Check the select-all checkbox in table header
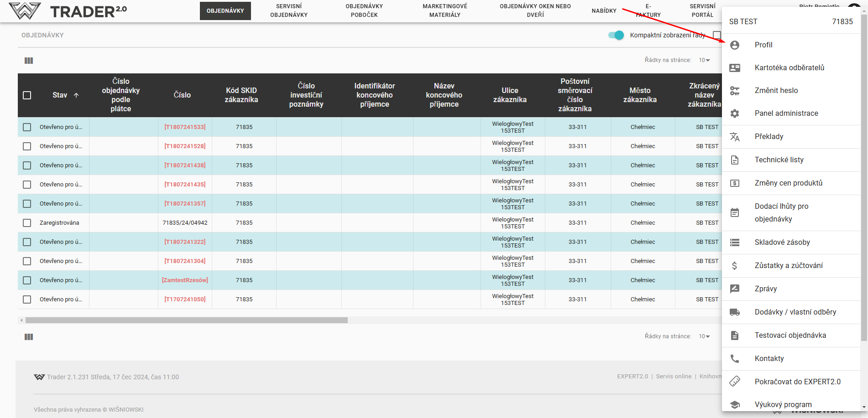Screen dimensions: 868x418 tap(27, 95)
